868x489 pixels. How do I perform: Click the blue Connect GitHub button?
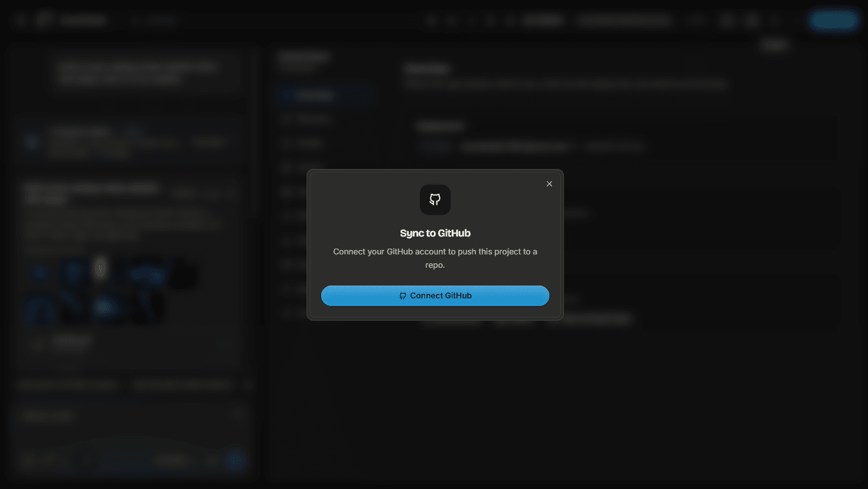pyautogui.click(x=435, y=296)
